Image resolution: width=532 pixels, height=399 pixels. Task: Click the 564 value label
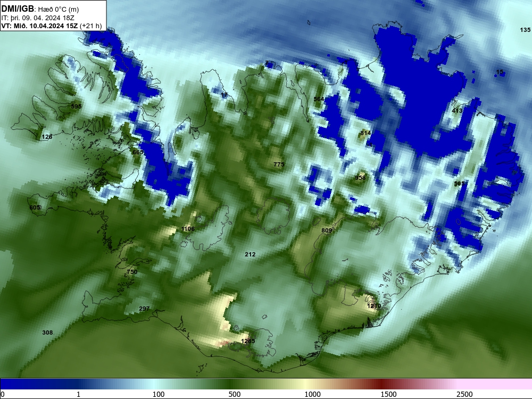point(319,99)
